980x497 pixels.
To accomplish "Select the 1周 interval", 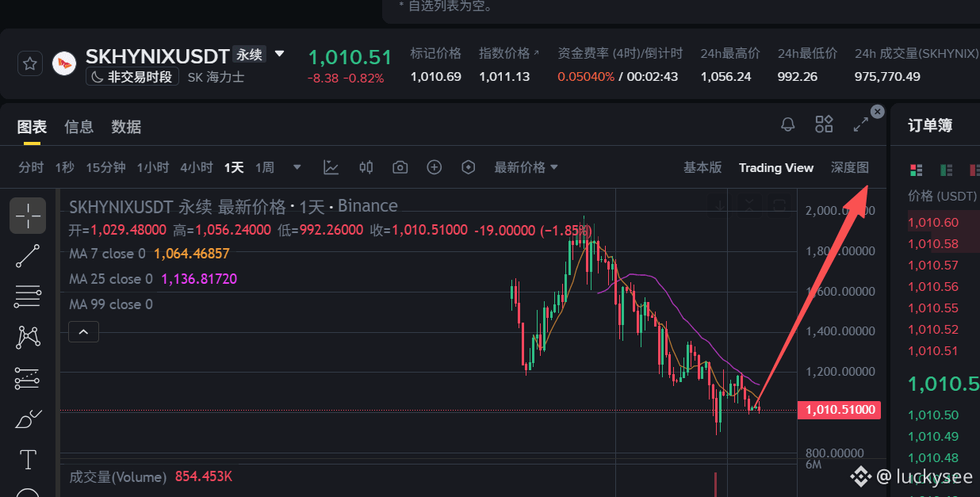I will click(265, 167).
